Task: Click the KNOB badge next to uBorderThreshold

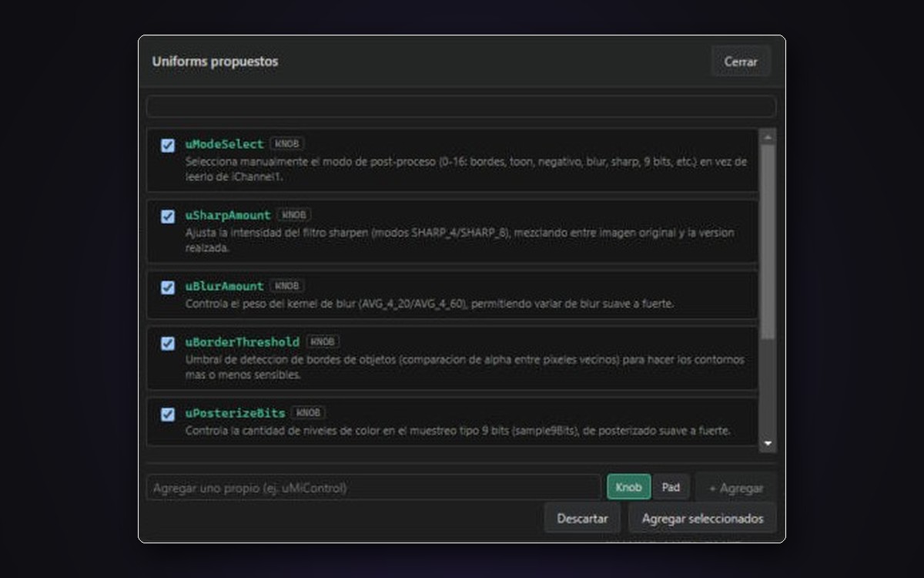Action: [x=323, y=341]
